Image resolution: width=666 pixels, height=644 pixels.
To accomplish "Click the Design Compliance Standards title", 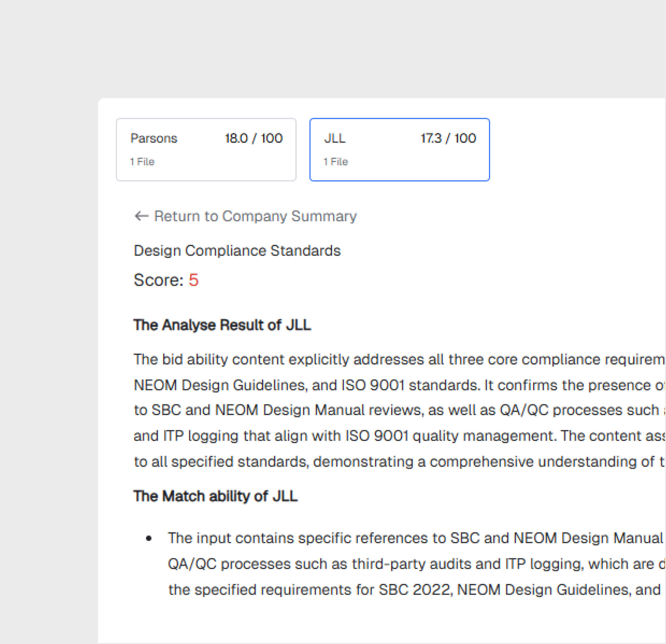I will click(x=237, y=251).
